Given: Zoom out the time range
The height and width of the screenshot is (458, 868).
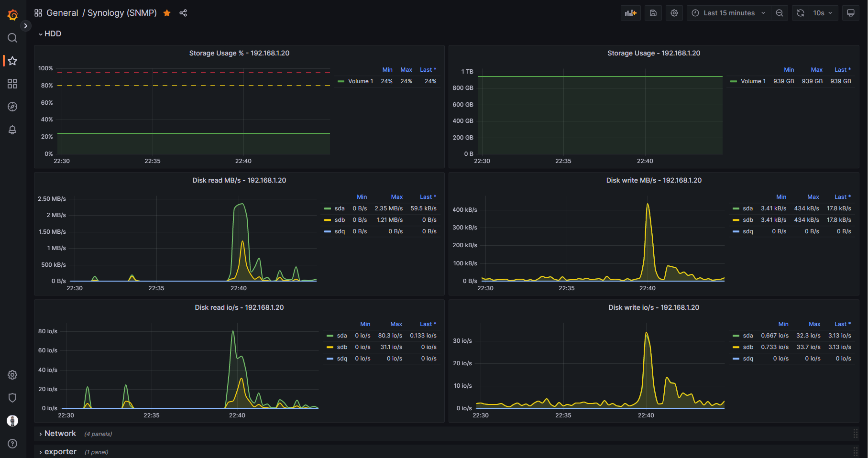Looking at the screenshot, I should click(780, 13).
